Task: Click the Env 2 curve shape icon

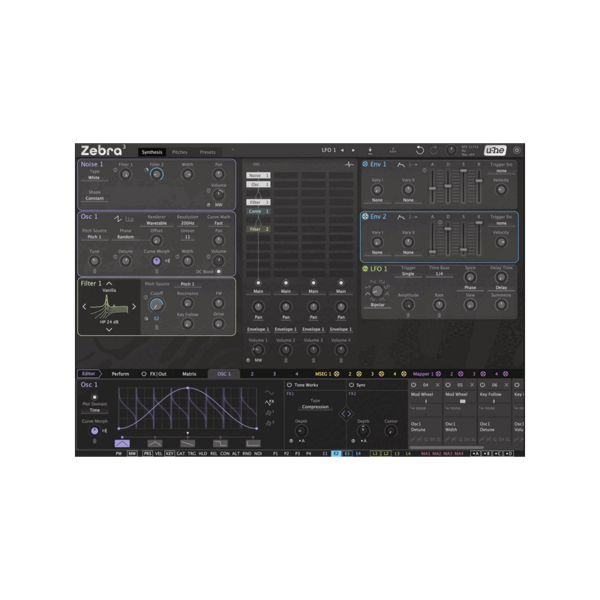Action: click(x=401, y=217)
